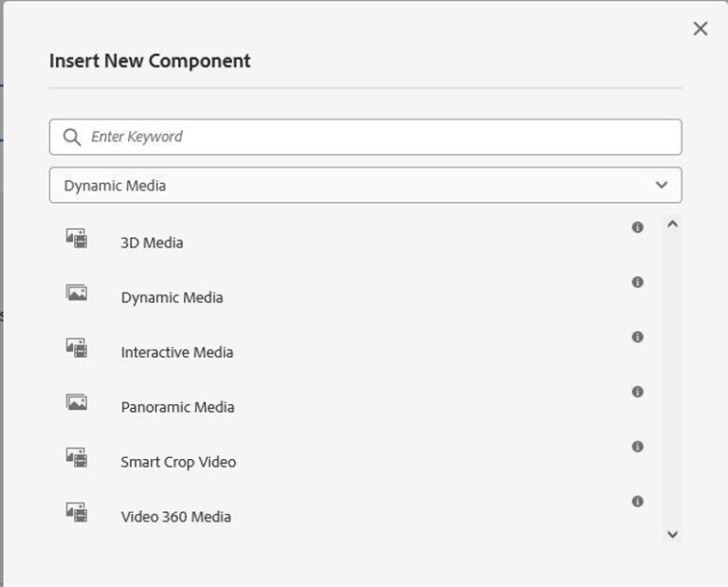Viewport: 728px width, 587px height.
Task: Click the Interactive Media component icon
Action: point(77,348)
